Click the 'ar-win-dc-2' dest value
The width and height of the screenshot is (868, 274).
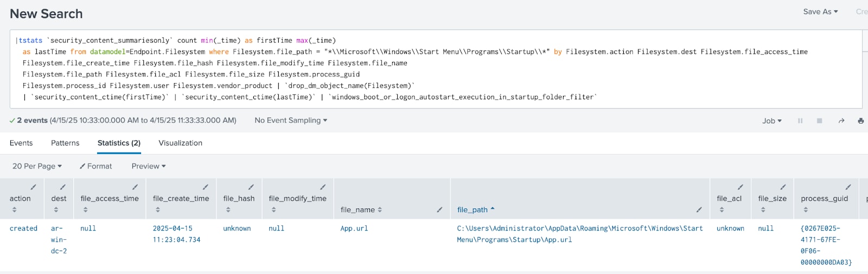pyautogui.click(x=59, y=240)
